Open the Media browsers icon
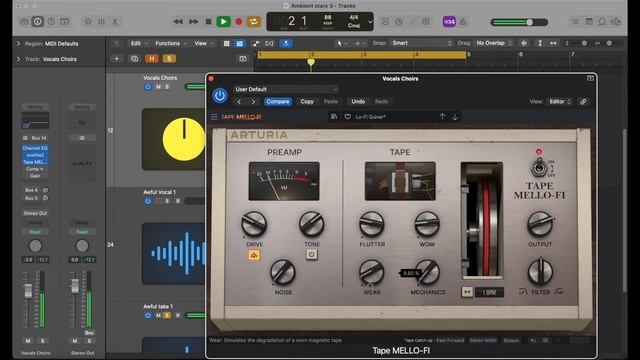Screen dimensions: 640x360 pos(616,22)
